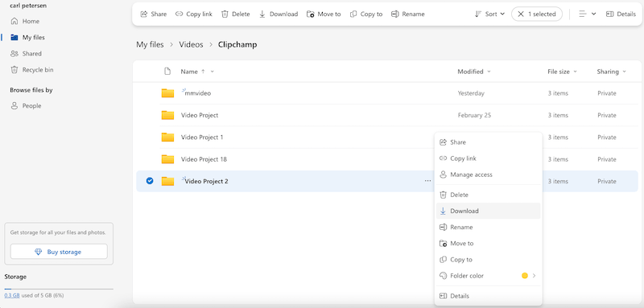
Task: Click Videos in the breadcrumb
Action: tap(191, 45)
